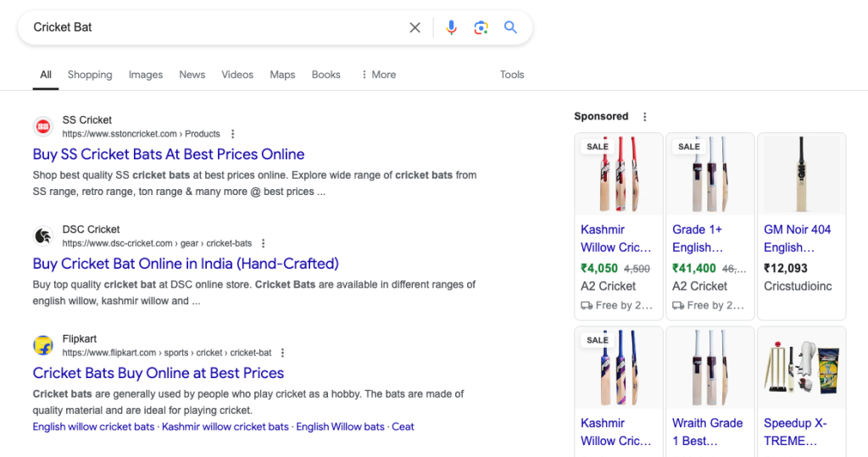Image resolution: width=868 pixels, height=457 pixels.
Task: Click the blue magnifying glass search icon
Action: [510, 27]
